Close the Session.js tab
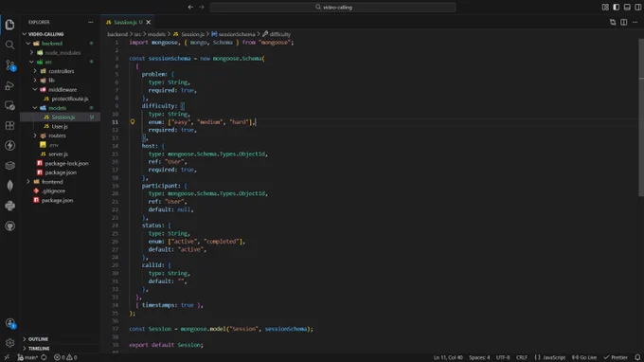644x362 pixels. (149, 22)
